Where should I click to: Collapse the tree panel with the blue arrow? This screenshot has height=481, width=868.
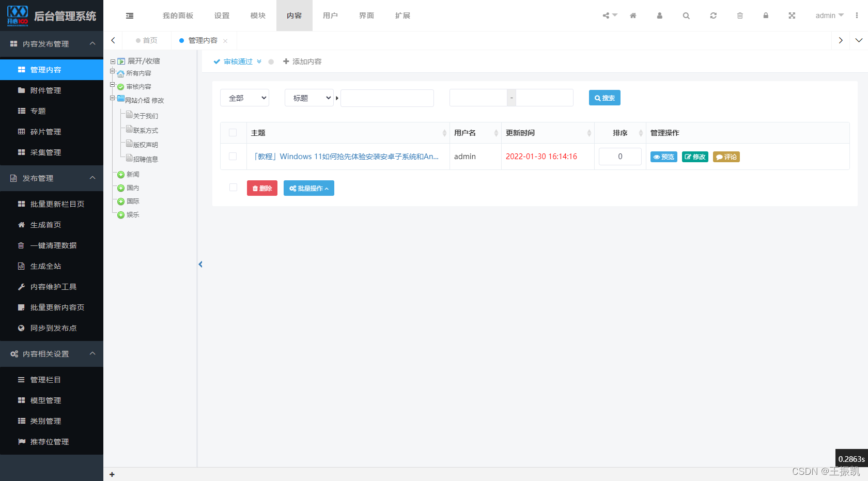(x=200, y=264)
